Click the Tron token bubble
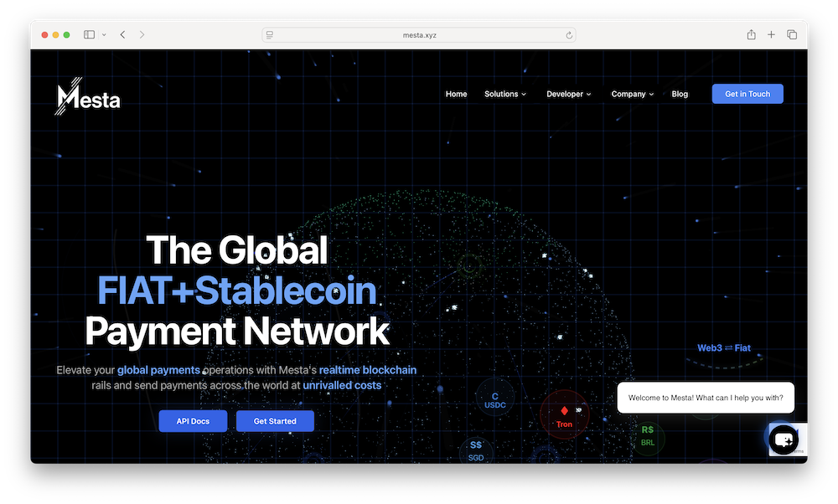This screenshot has height=504, width=838. (x=564, y=416)
